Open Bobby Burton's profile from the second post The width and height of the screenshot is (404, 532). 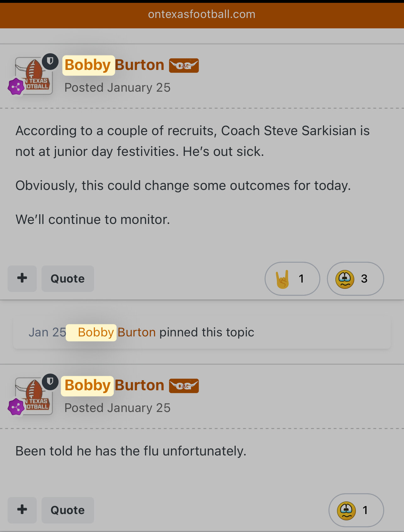point(114,386)
